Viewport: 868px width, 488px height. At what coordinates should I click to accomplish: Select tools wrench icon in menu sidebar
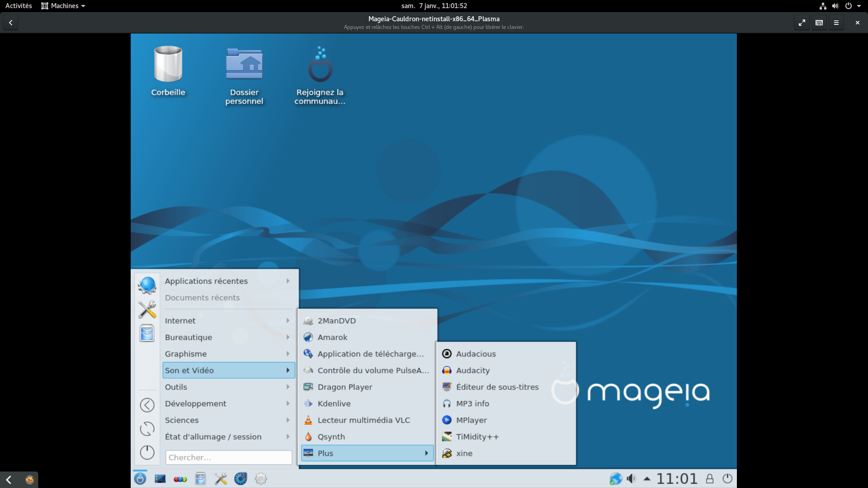click(x=147, y=310)
